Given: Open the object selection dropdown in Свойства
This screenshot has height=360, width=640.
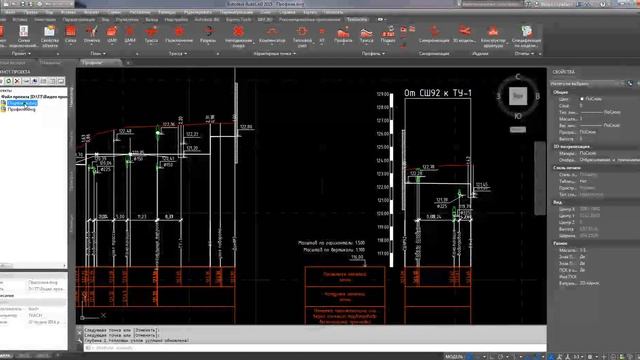Looking at the screenshot, I should [x=586, y=84].
